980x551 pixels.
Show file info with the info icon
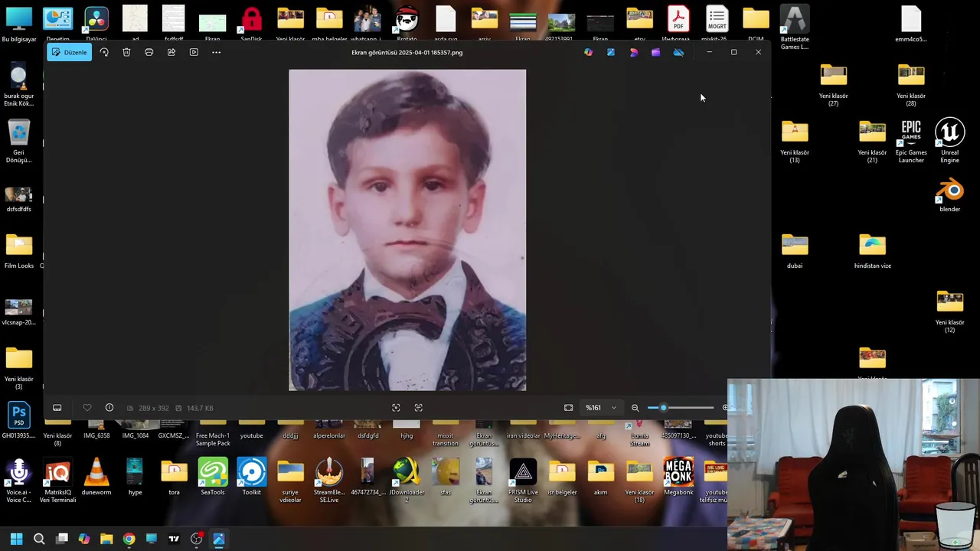click(x=109, y=408)
